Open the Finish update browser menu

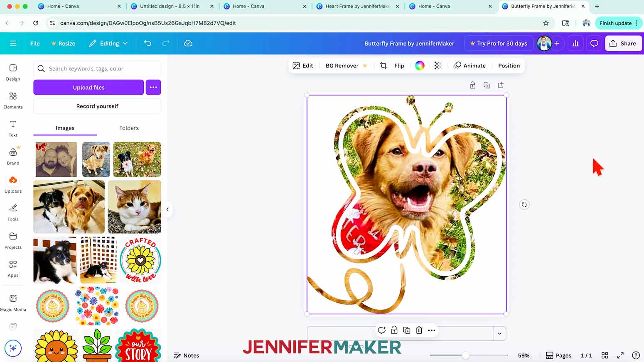(619, 23)
